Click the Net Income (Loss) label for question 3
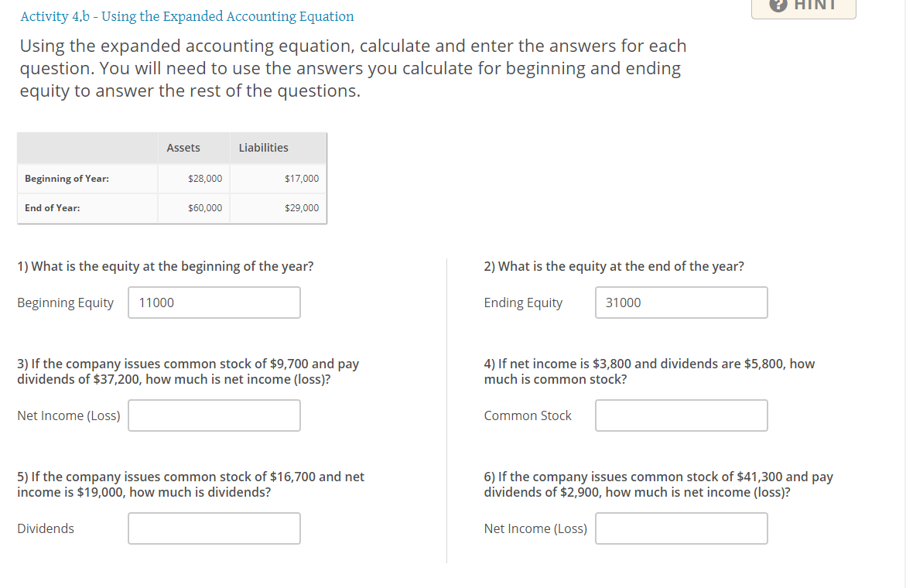The height and width of the screenshot is (588, 906). point(68,415)
